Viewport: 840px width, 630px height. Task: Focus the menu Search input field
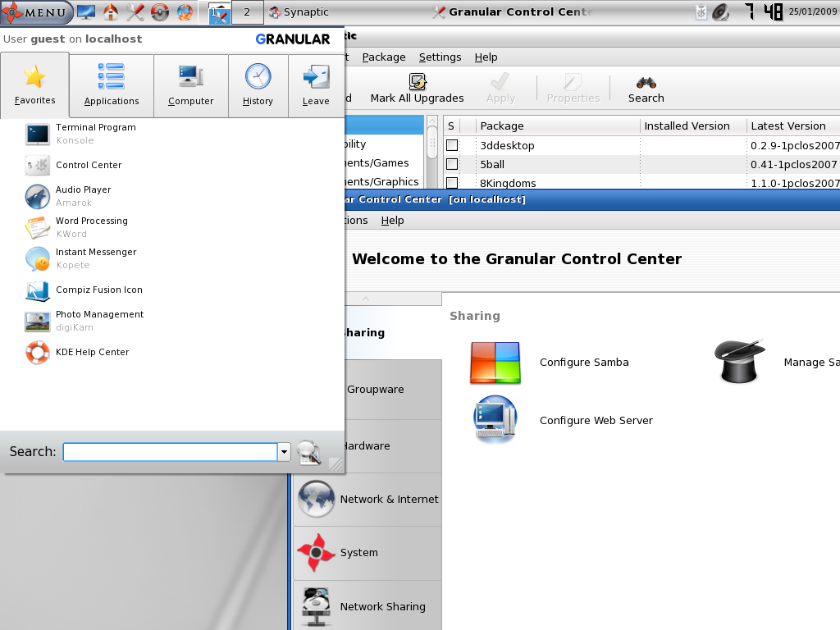pyautogui.click(x=171, y=452)
